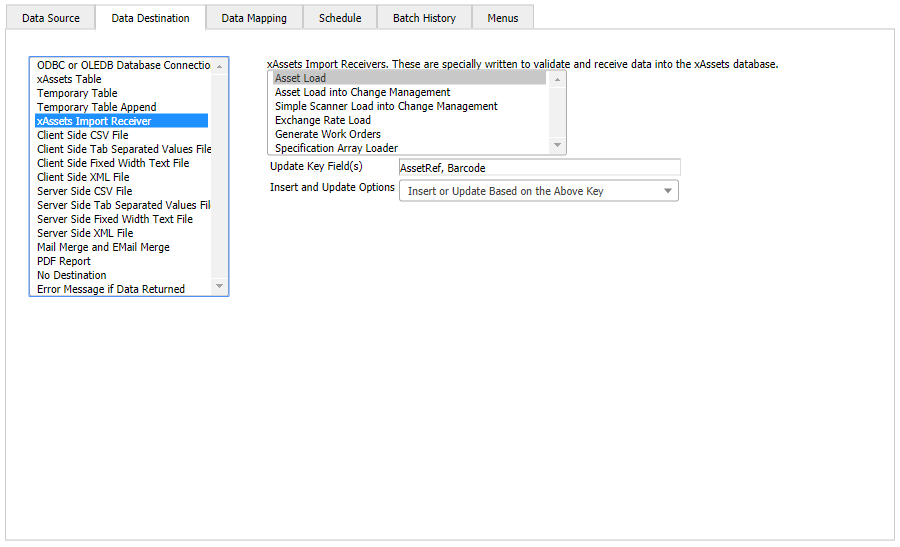This screenshot has width=900, height=547.
Task: Pick Exchange Rate Load receiver
Action: point(409,121)
